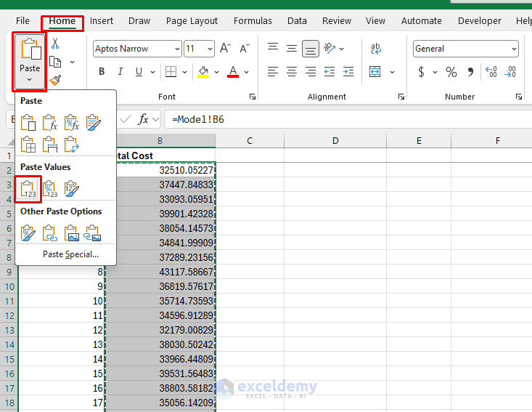Toggle Underline formatting

(x=139, y=72)
